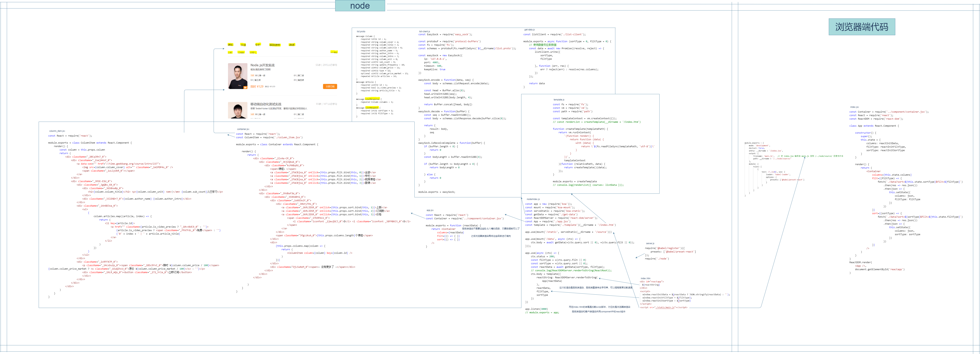The image size is (980, 354).
Task: Click the highlighted 'ListResponse' message name
Action: pos(372,99)
